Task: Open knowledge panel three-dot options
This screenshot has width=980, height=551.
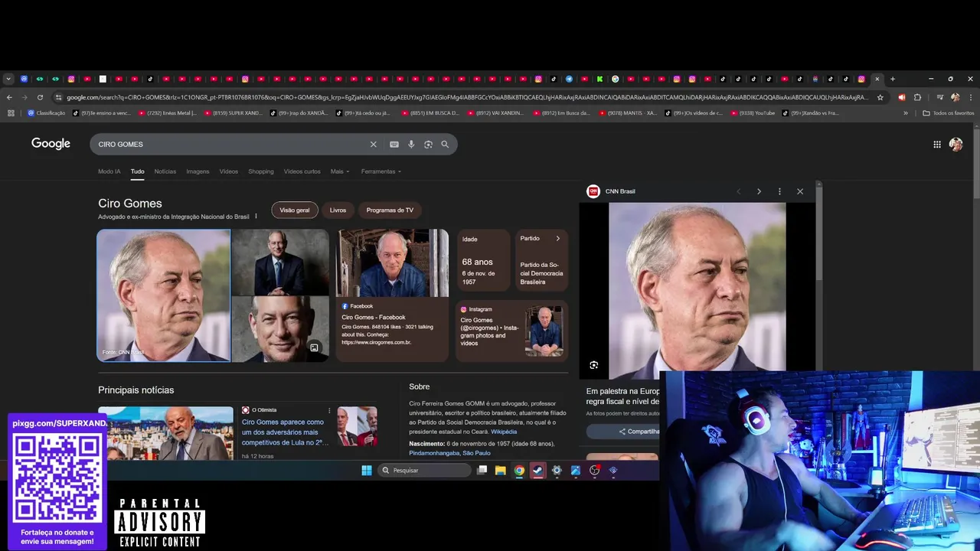Action: [x=256, y=217]
